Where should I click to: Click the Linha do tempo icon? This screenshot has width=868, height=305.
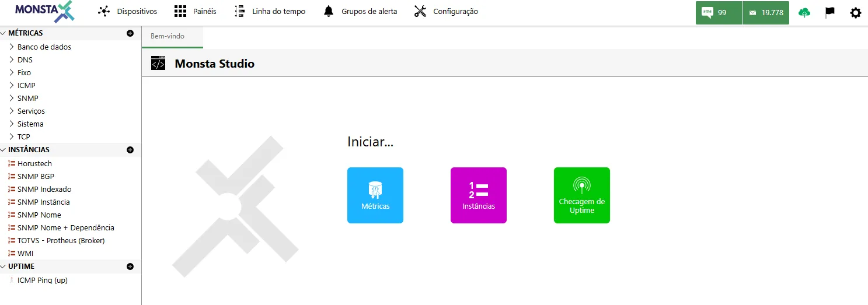point(239,12)
